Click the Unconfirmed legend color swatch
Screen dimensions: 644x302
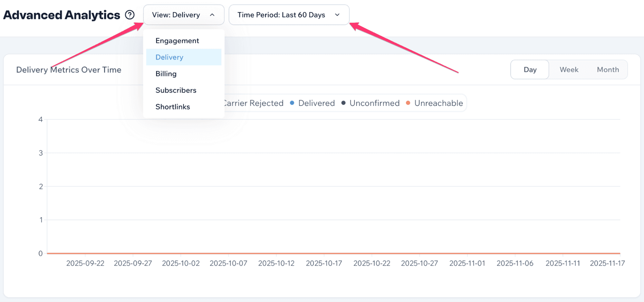click(x=343, y=103)
